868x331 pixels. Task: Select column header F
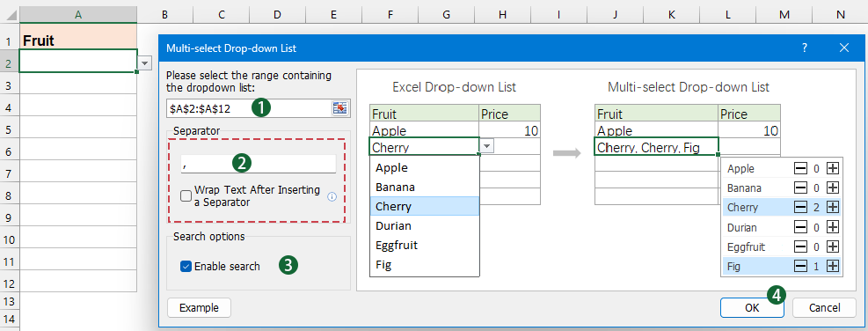[x=390, y=15]
